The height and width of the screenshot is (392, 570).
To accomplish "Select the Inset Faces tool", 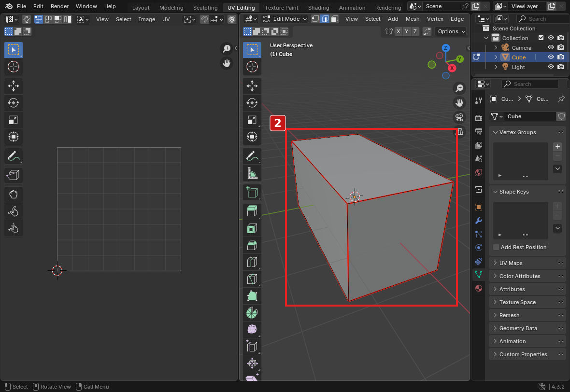I will pyautogui.click(x=252, y=228).
